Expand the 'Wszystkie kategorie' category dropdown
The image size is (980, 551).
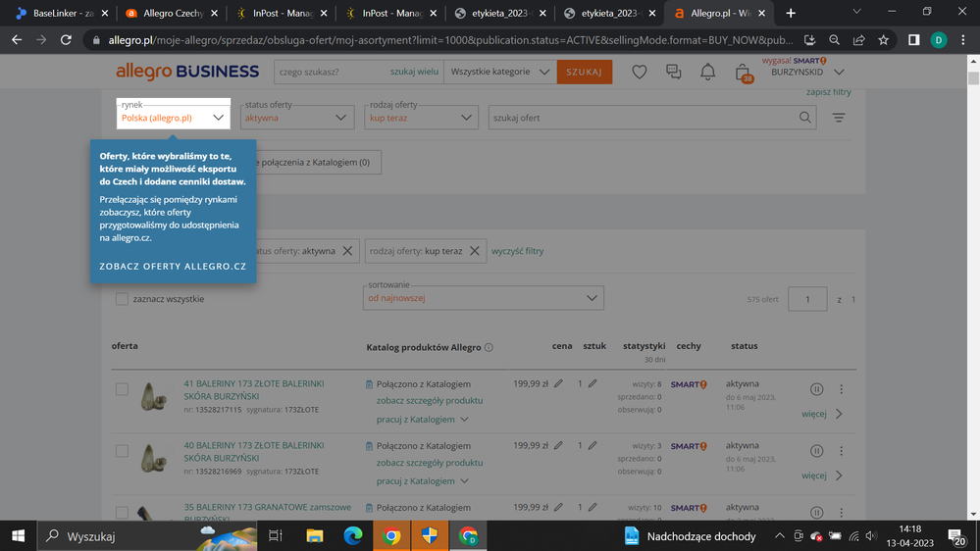(499, 72)
